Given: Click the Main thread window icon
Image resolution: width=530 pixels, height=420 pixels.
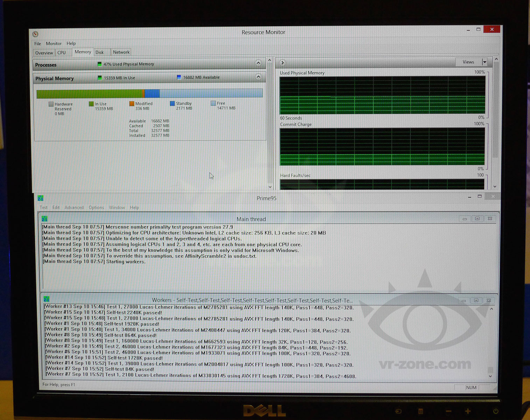Looking at the screenshot, I should click(x=44, y=219).
